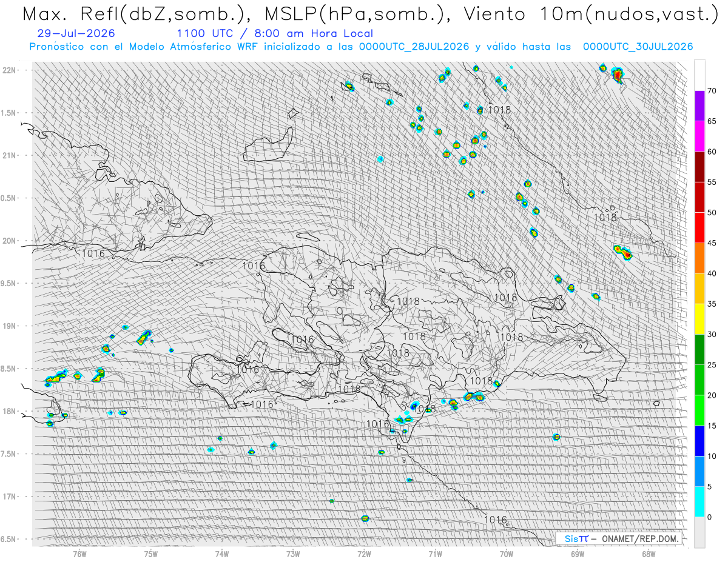Screen dimensions: 728x562
Task: Click the '71W' longitude label
Action: [435, 554]
